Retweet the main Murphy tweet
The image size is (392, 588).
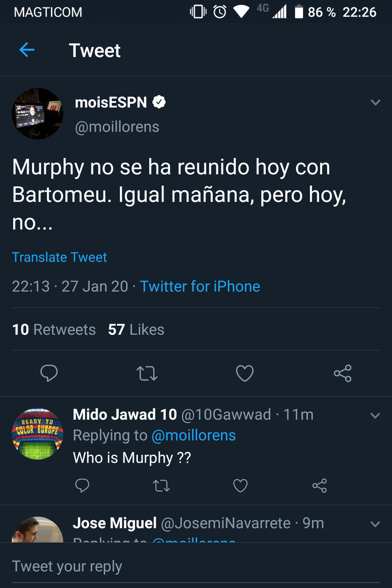pos(147,374)
